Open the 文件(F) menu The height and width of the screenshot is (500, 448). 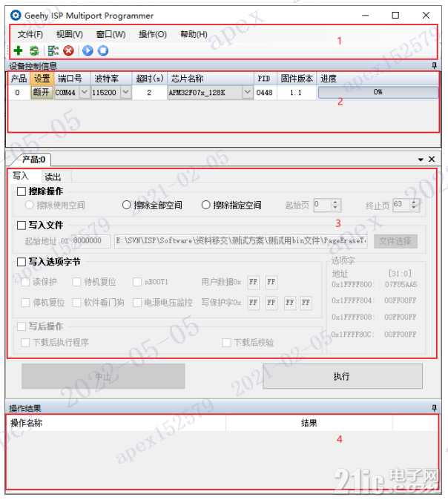click(x=30, y=34)
